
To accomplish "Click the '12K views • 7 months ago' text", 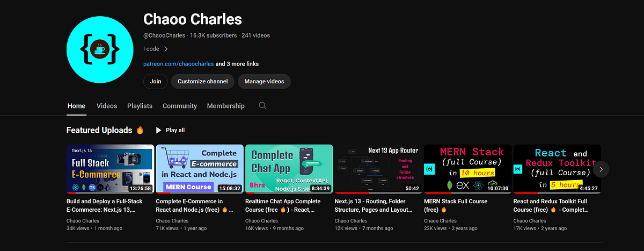I will pos(363,228).
